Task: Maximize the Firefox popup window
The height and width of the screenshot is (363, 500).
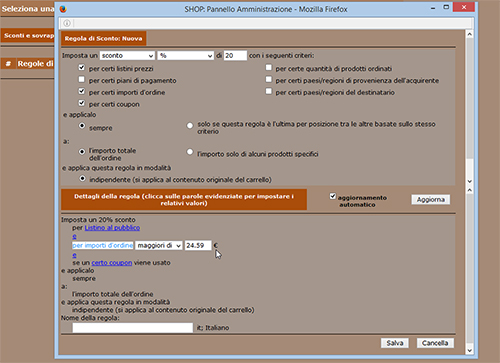Action: 446,7
